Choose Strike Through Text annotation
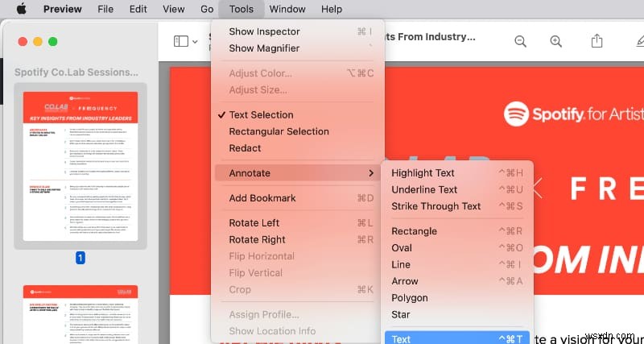This screenshot has width=644, height=344. click(457, 206)
